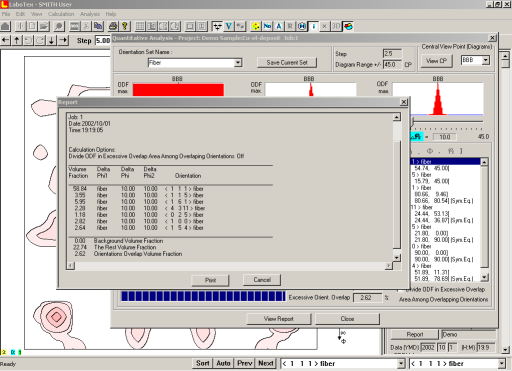Screen dimensions: 512x371
Task: Click the yellow dotted circle toolbar icon
Action: (256, 26)
